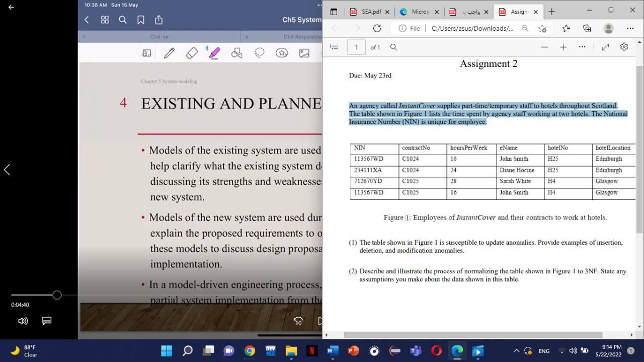Toggle video captions icon

coord(46,321)
